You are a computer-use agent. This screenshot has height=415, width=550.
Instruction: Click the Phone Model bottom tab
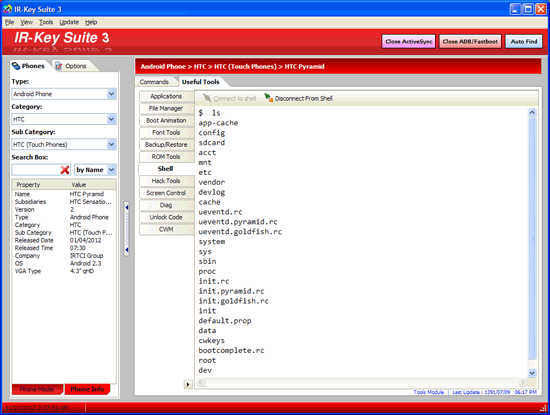point(37,389)
